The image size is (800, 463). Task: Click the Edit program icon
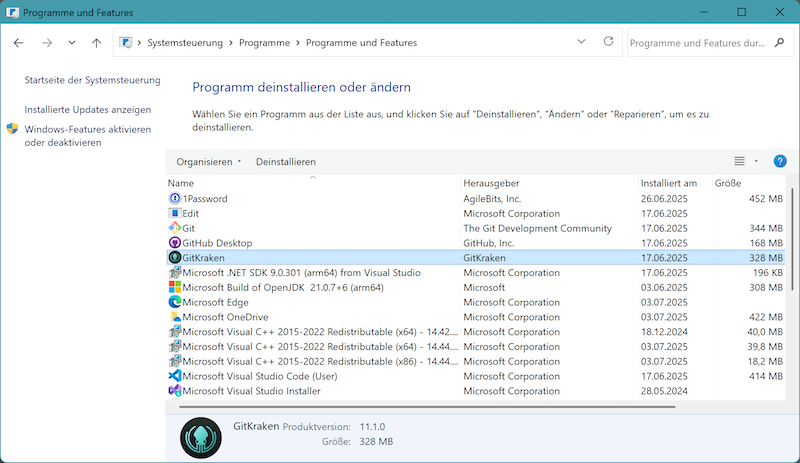[x=174, y=213]
